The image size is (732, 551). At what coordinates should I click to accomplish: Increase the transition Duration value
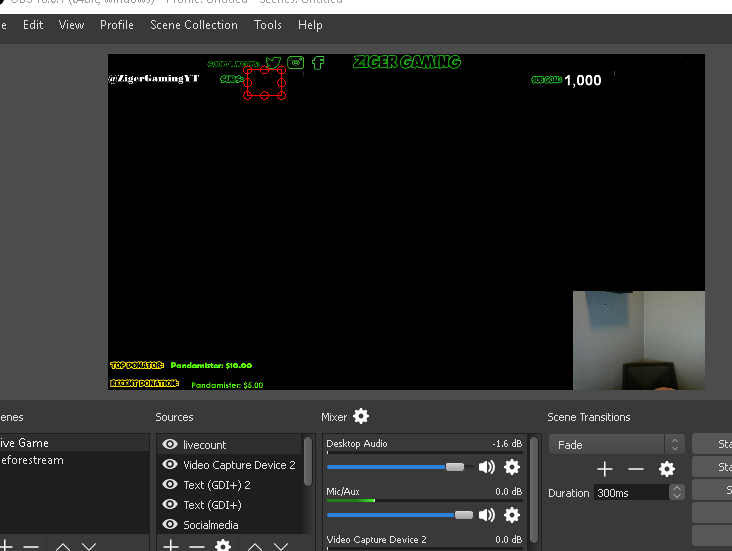677,488
